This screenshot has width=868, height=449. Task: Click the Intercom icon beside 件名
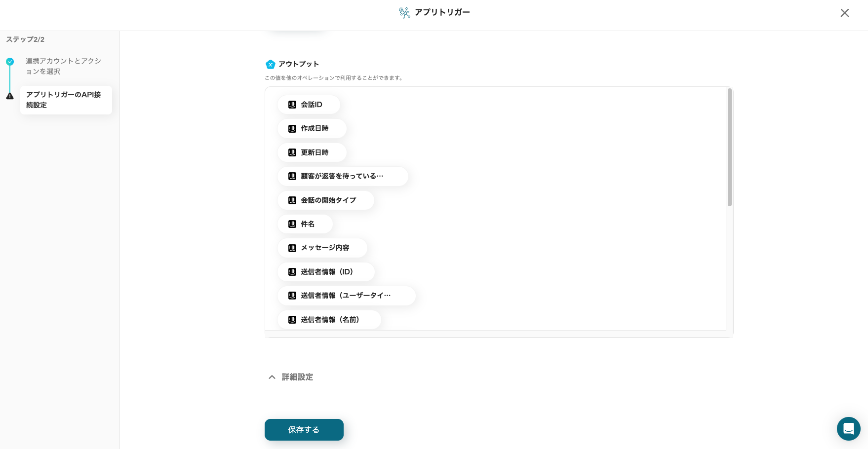292,224
